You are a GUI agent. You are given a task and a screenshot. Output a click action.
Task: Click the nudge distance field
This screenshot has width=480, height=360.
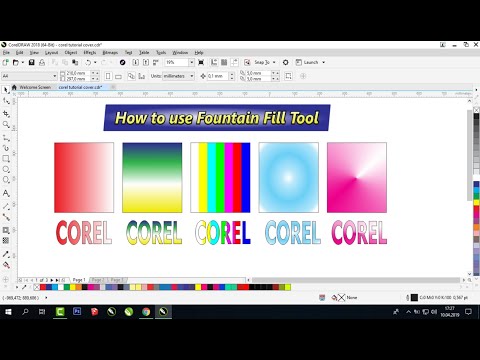click(217, 76)
